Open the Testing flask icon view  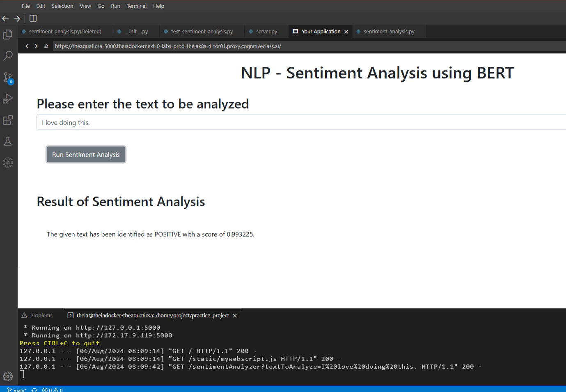(8, 141)
